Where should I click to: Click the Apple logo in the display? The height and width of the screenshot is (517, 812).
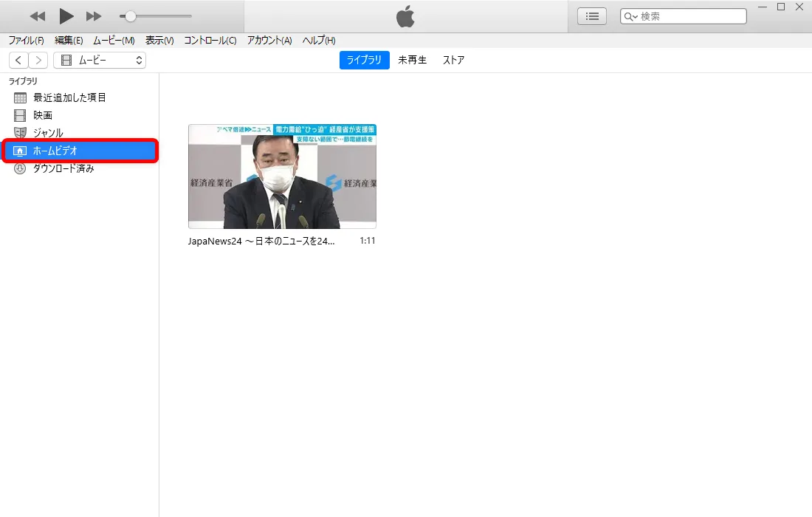pos(405,16)
